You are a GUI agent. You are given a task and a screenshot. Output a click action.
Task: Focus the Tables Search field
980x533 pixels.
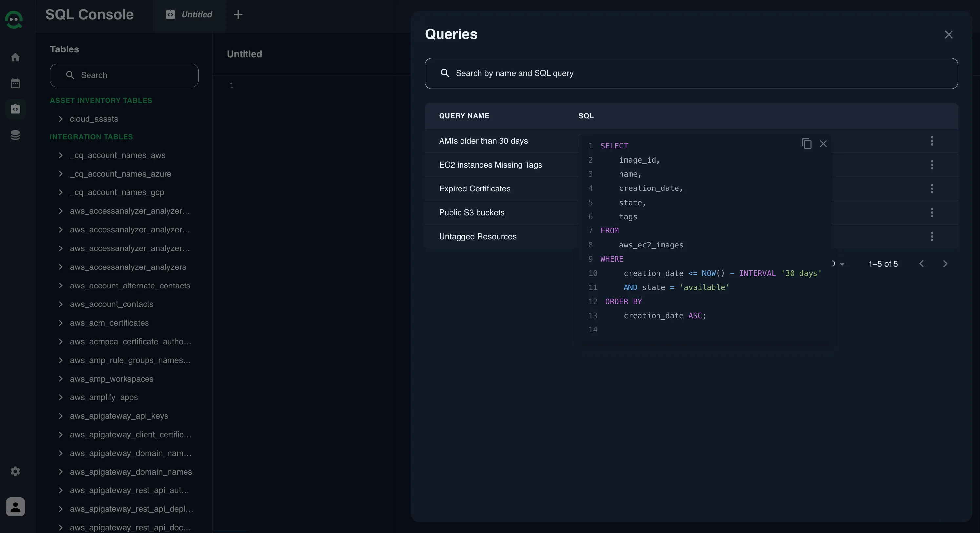[x=124, y=75]
